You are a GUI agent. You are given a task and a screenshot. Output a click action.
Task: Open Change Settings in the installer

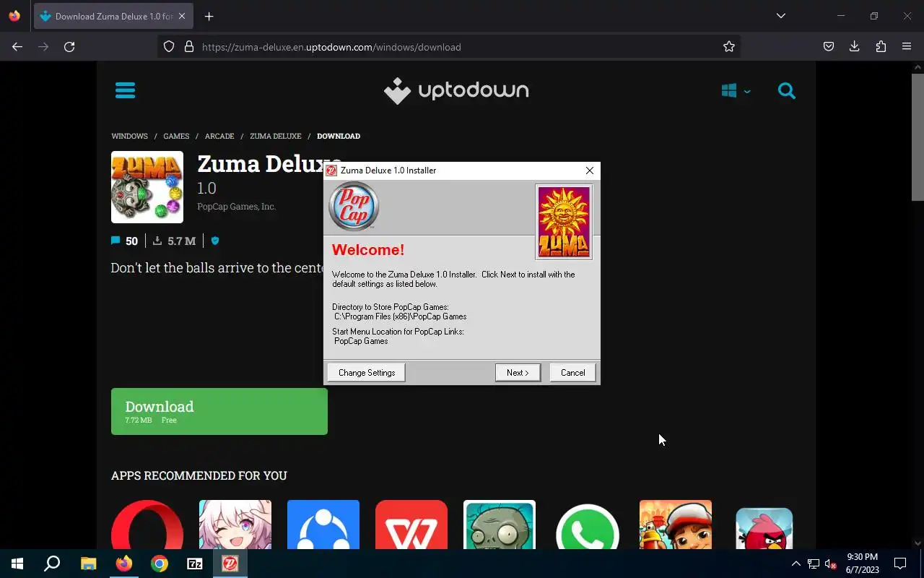[x=367, y=373]
